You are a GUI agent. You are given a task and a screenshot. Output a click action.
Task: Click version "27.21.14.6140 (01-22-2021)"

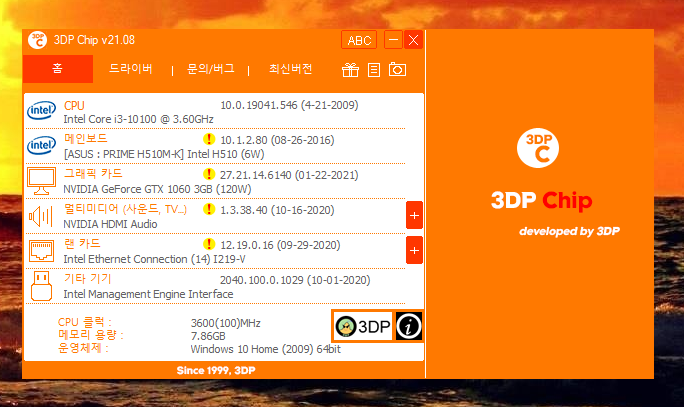pyautogui.click(x=289, y=175)
